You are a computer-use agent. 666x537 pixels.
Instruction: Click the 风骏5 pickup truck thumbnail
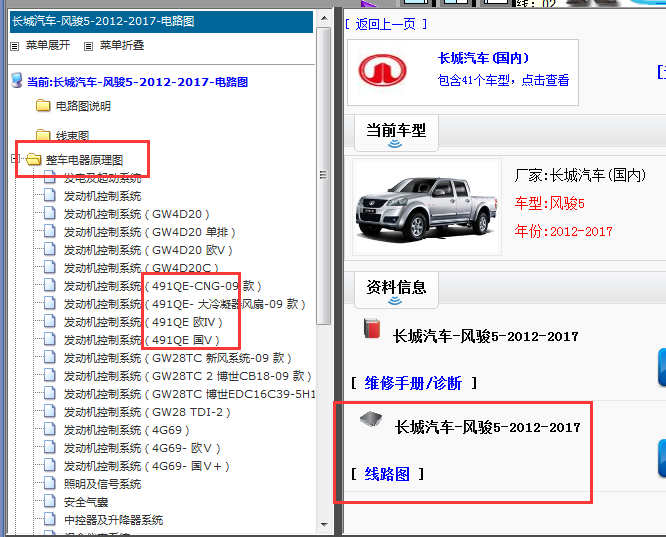point(427,207)
